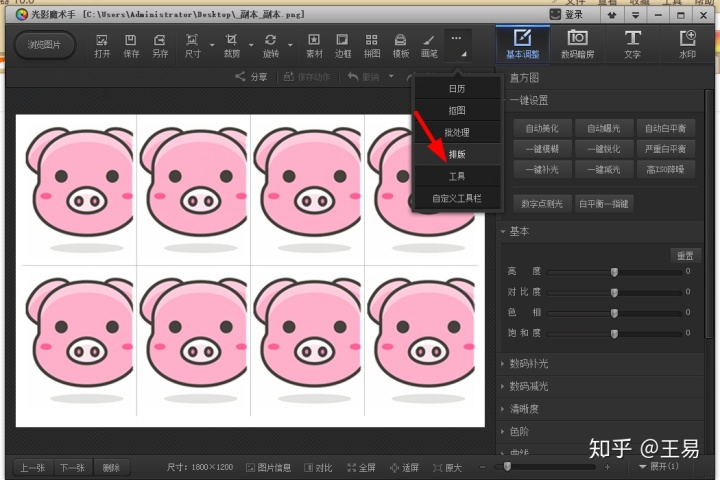Toggle 对比 compare view
Viewport: 720px width, 480px height.
click(318, 468)
